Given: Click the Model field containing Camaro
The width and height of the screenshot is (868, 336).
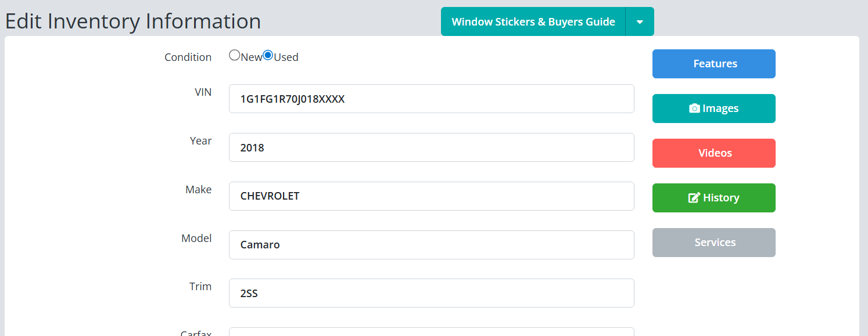Looking at the screenshot, I should pos(431,245).
